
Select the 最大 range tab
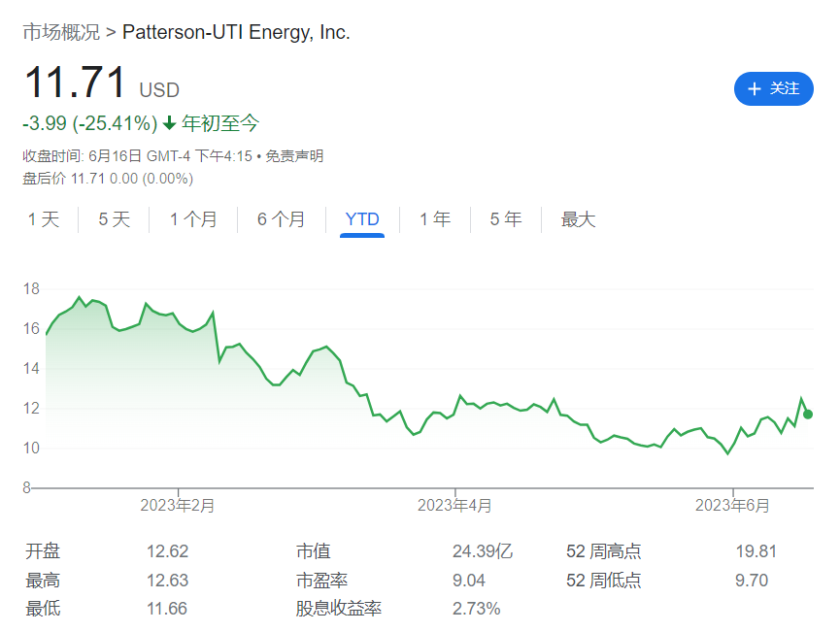pyautogui.click(x=578, y=219)
